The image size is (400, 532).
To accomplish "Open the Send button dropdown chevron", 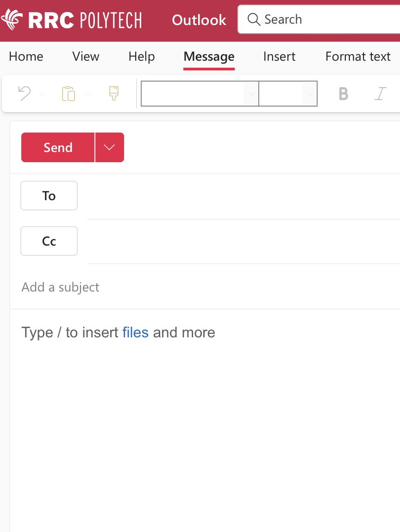I will pyautogui.click(x=109, y=147).
